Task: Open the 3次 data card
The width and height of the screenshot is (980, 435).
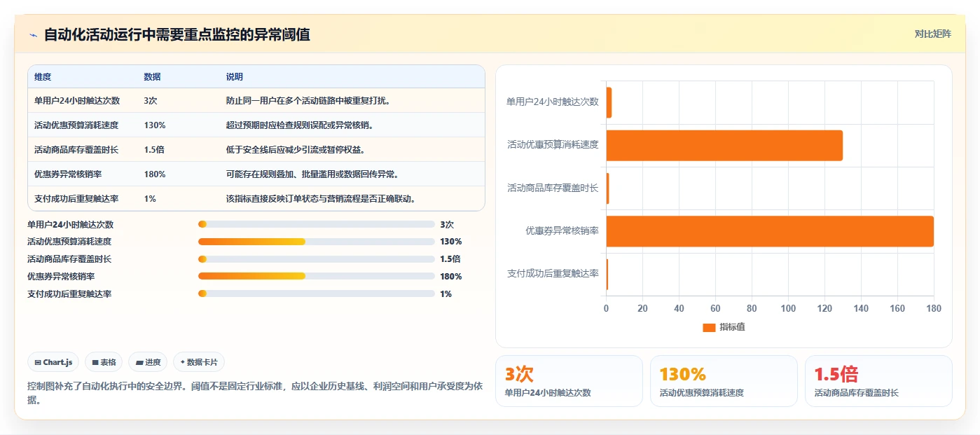Action: coord(569,381)
